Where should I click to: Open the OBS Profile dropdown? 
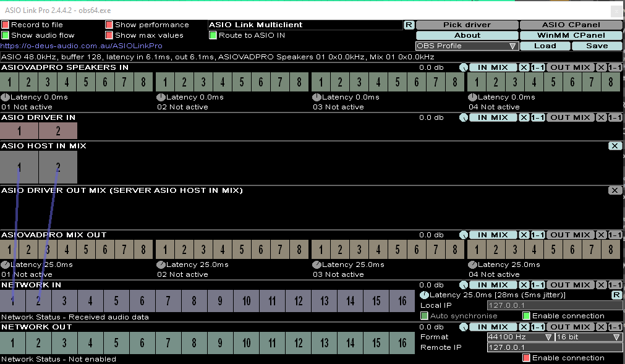(x=467, y=45)
